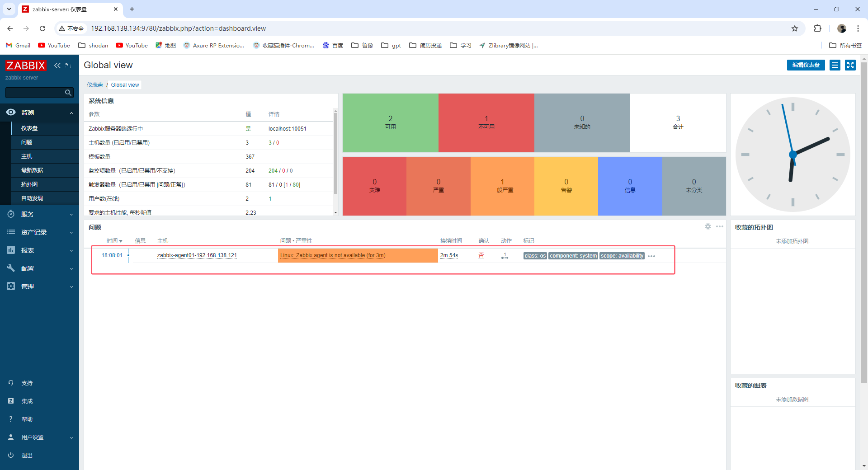Image resolution: width=868 pixels, height=470 pixels.
Task: Click the problem actions icon
Action: [x=505, y=256]
